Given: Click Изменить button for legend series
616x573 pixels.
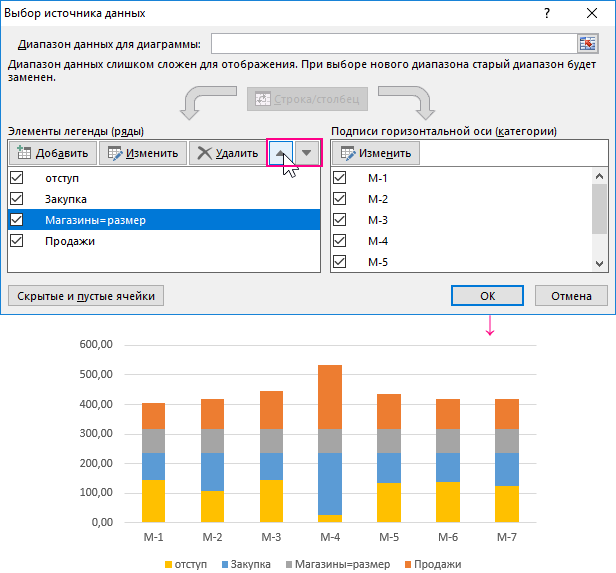Looking at the screenshot, I should click(x=143, y=153).
